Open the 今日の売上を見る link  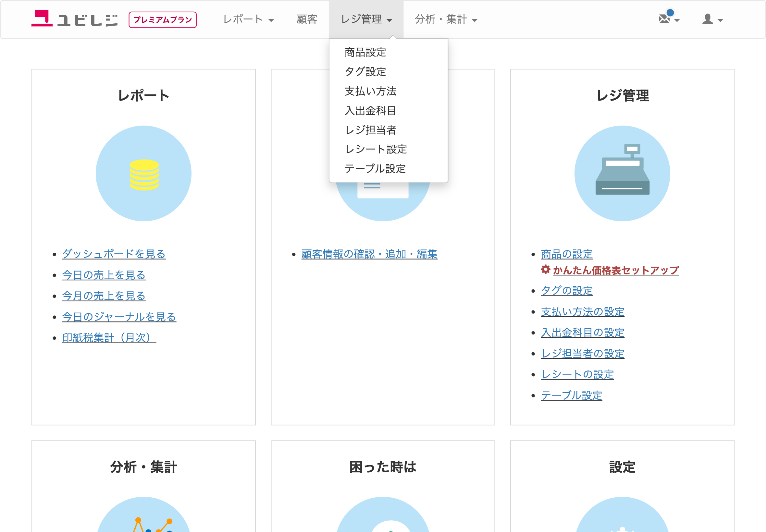coord(104,275)
